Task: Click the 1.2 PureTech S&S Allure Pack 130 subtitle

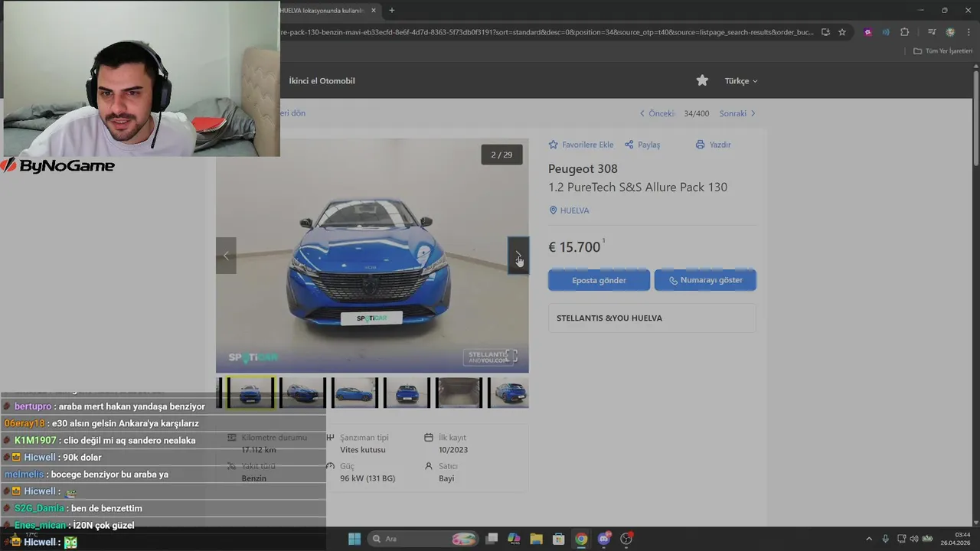Action: click(x=638, y=187)
